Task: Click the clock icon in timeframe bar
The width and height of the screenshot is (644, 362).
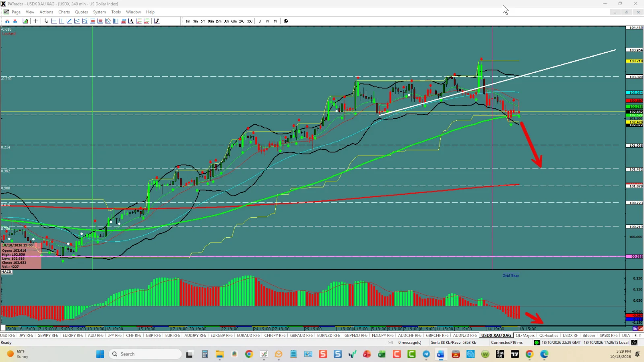Action: click(286, 21)
